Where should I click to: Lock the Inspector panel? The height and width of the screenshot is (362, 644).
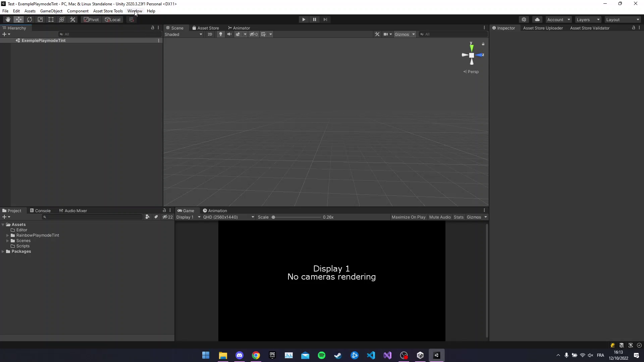[634, 28]
